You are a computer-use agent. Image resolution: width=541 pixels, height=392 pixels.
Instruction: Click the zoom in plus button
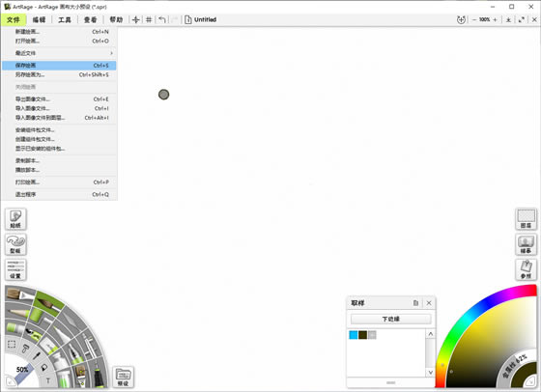coord(495,19)
